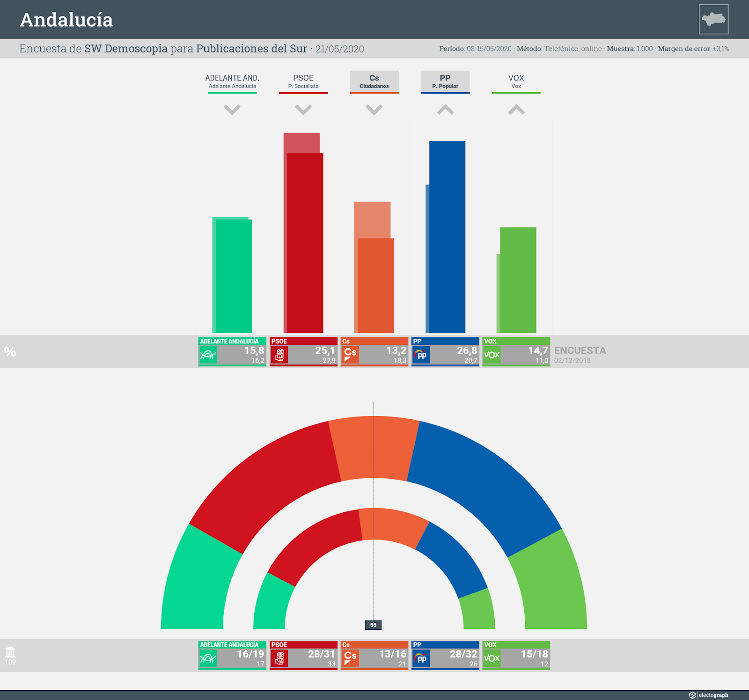
Task: Click the 55 majority marker
Action: pyautogui.click(x=373, y=625)
